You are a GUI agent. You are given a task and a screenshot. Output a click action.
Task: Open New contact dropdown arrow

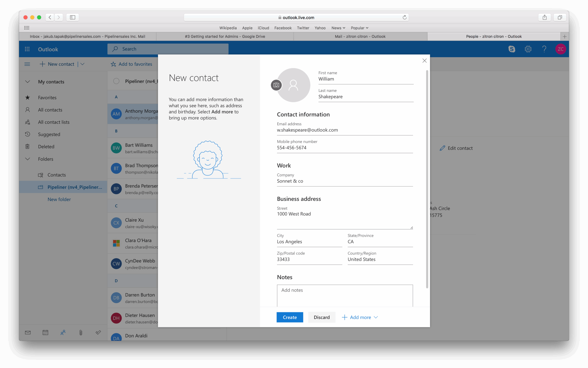point(82,64)
